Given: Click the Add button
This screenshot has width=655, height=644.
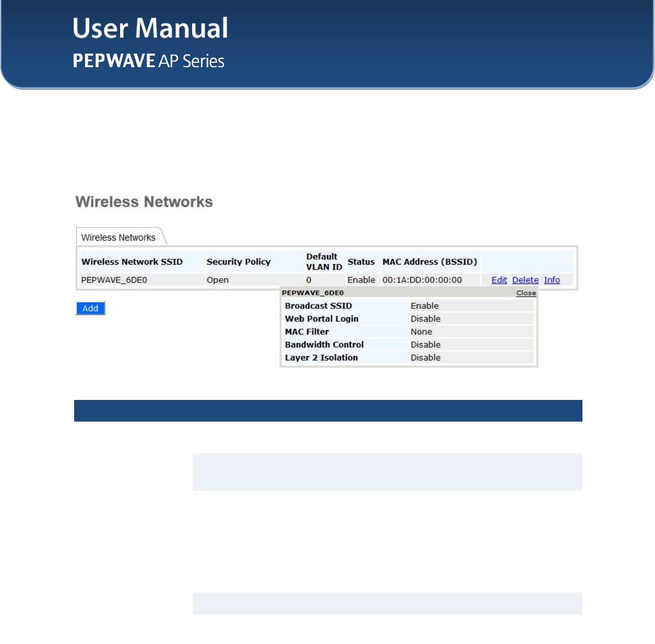Looking at the screenshot, I should (x=90, y=308).
